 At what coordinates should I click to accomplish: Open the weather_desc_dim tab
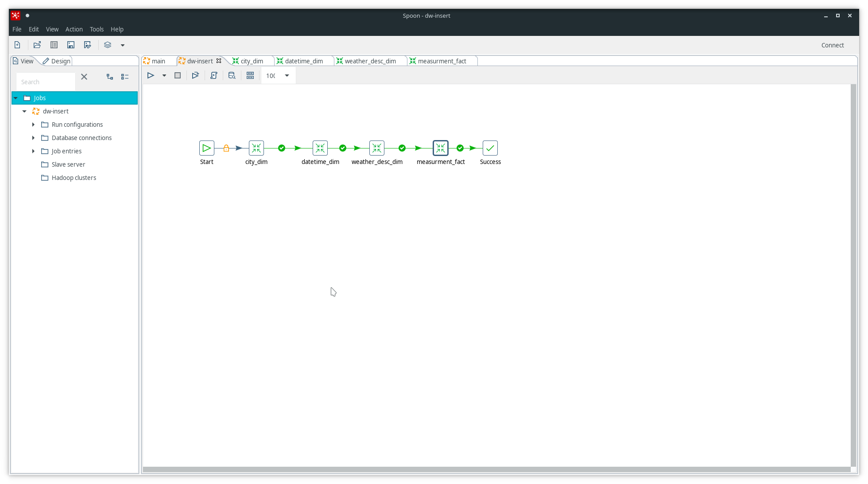(x=370, y=61)
